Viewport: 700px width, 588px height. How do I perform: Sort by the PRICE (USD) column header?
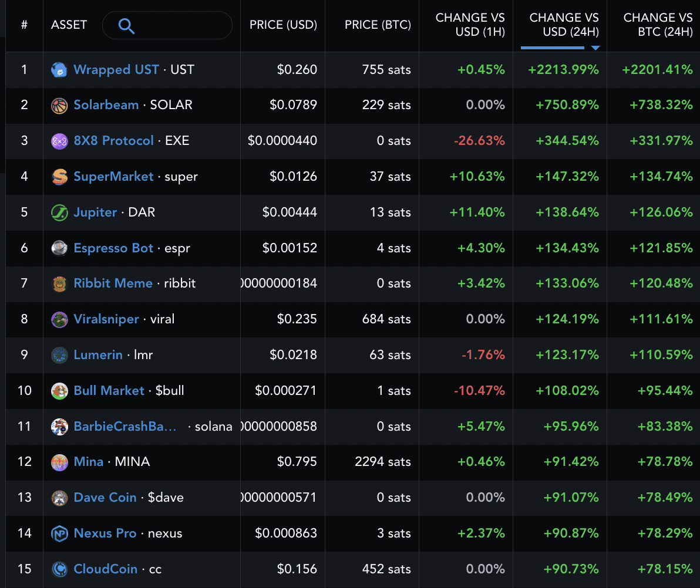click(282, 26)
